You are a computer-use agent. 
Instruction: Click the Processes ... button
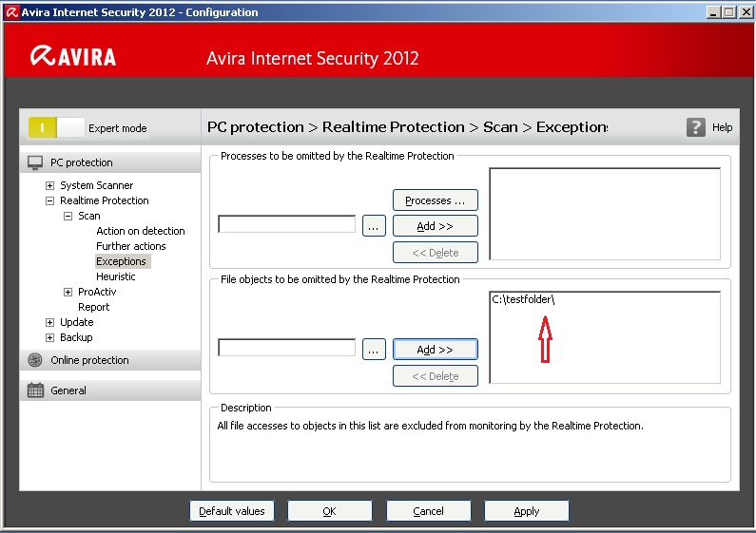click(x=436, y=200)
